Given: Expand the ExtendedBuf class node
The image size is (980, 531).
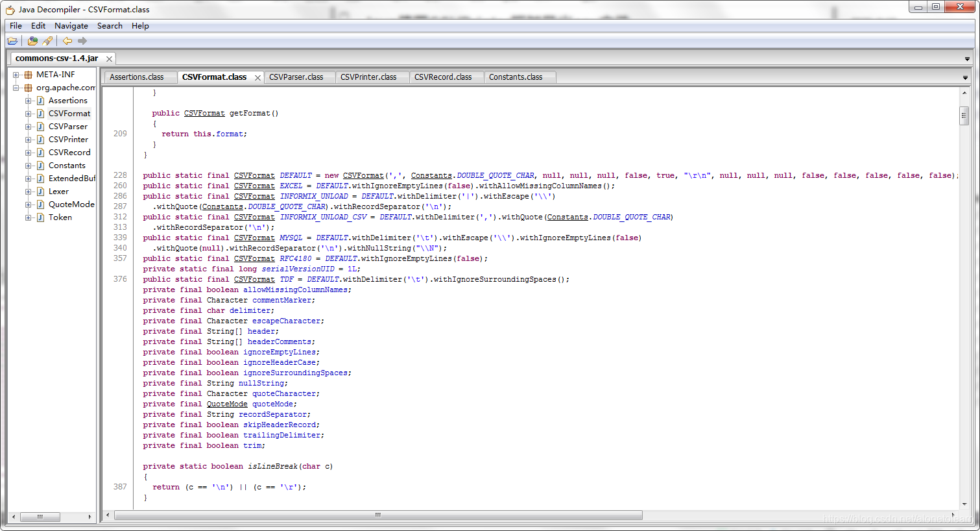Looking at the screenshot, I should [28, 179].
